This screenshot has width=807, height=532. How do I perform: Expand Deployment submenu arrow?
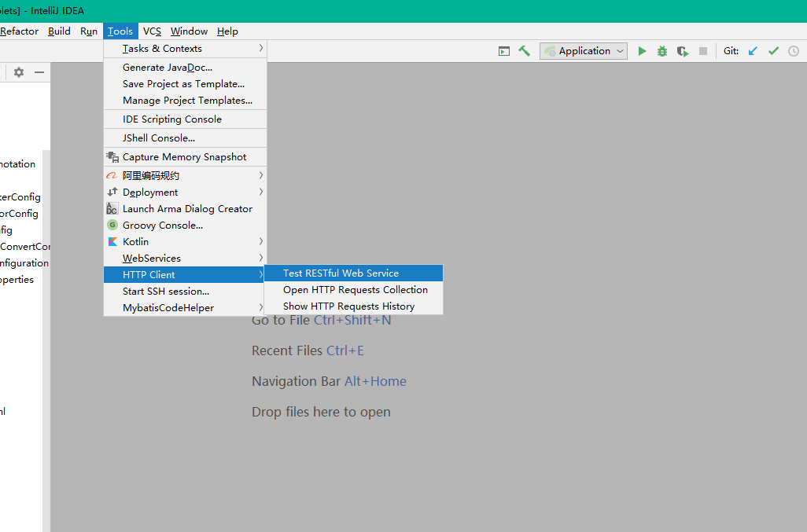[x=261, y=193]
